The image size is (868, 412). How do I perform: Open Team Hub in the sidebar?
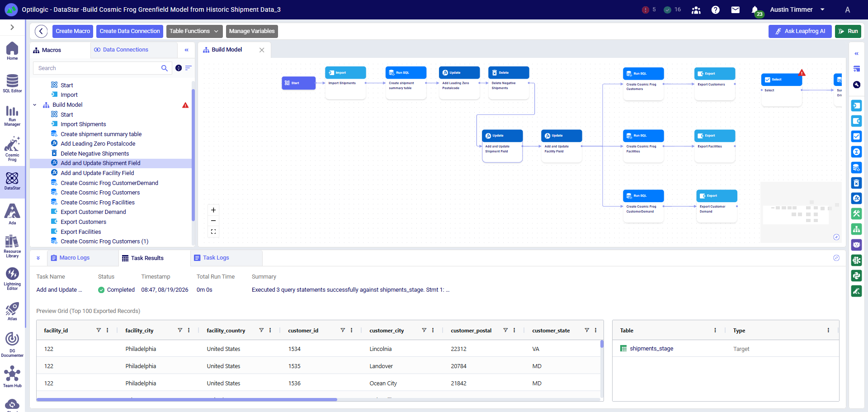pos(12,377)
